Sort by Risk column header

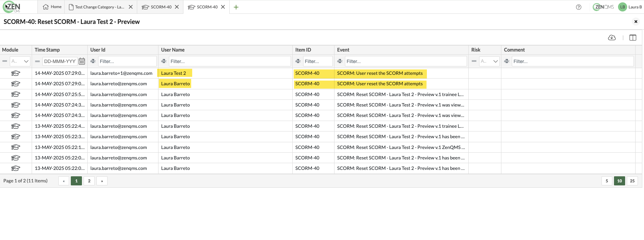[x=476, y=50]
